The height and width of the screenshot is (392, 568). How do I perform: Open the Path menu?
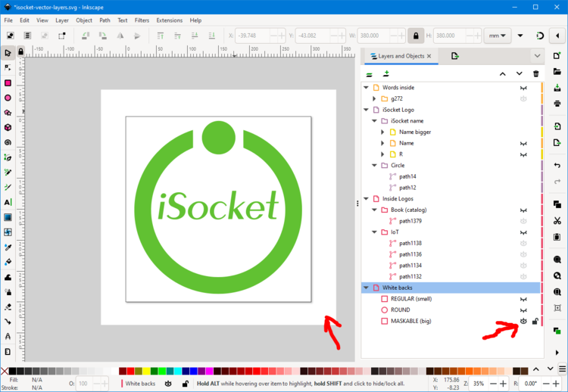coord(105,20)
